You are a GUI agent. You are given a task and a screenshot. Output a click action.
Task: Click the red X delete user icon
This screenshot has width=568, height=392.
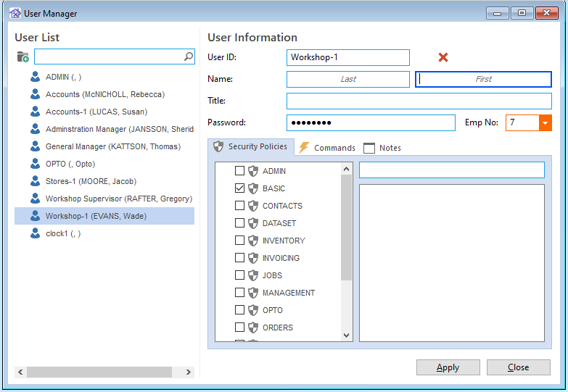coord(443,57)
